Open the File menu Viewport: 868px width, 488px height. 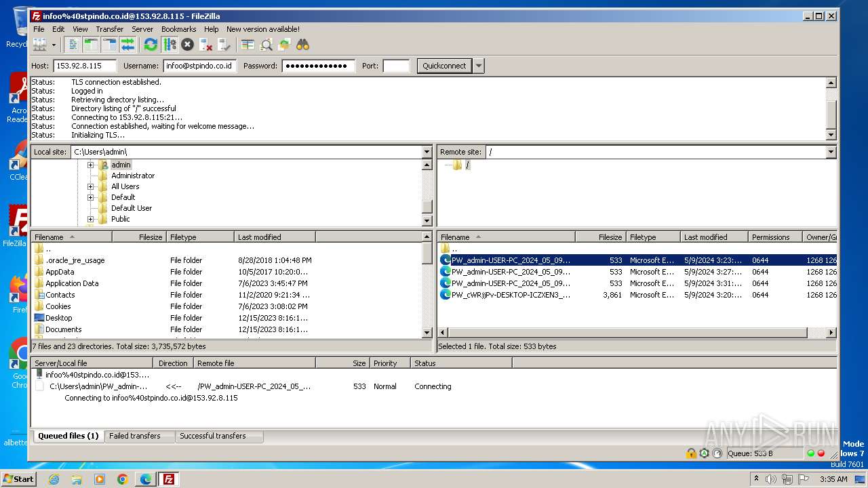click(x=39, y=29)
